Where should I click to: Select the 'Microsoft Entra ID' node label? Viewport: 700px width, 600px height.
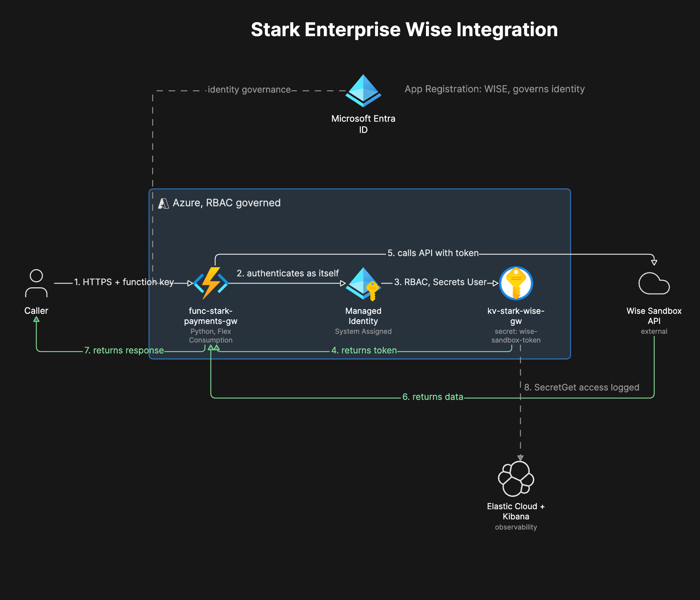click(363, 124)
